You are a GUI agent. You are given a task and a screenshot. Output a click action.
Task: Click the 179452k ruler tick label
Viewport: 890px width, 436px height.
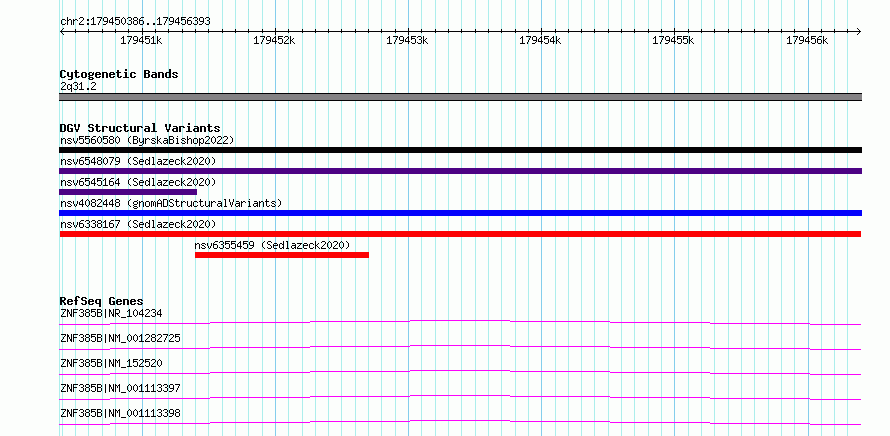click(274, 40)
